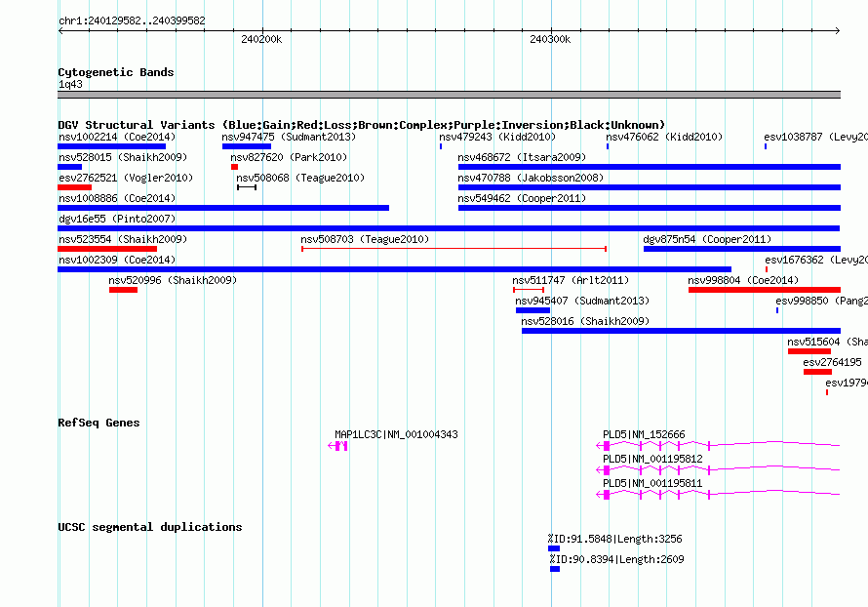
Task: Open PLD5|NM_001195812 transcript
Action: click(x=652, y=459)
